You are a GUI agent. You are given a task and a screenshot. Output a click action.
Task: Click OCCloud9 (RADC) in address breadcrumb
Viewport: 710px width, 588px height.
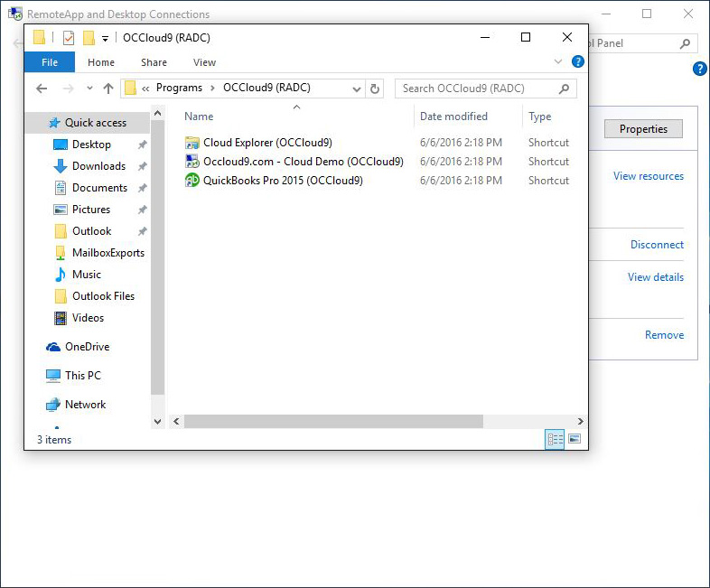(x=266, y=88)
